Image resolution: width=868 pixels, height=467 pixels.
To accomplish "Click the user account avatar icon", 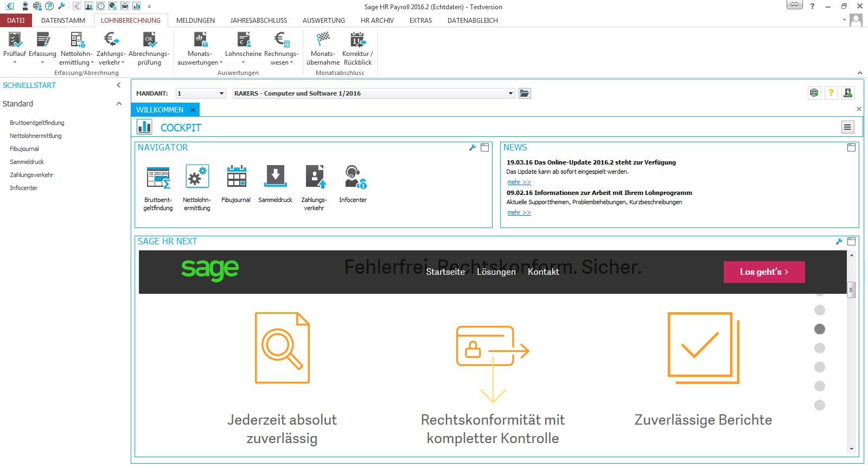I will (856, 20).
